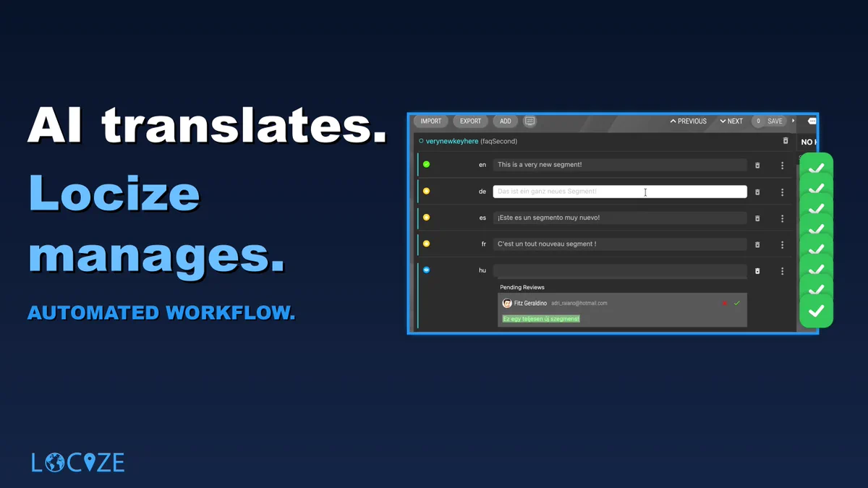Screen dimensions: 868x488
Task: Delete the fr translation row
Action: point(757,245)
